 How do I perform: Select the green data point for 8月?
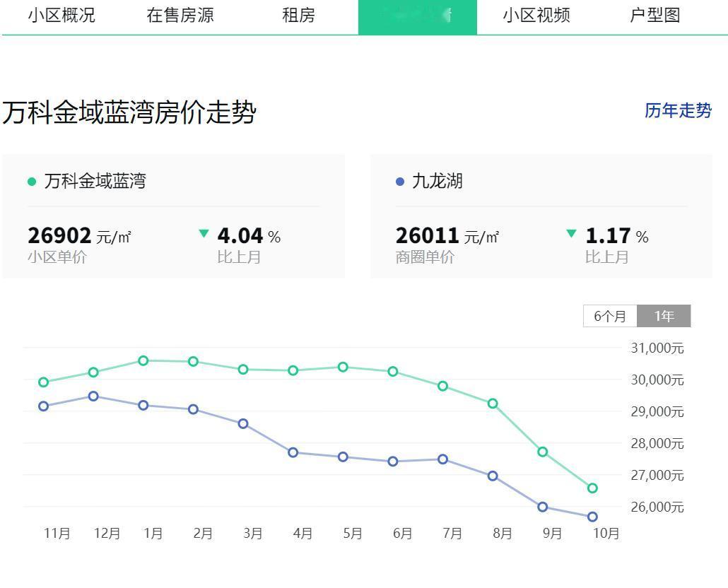(493, 404)
